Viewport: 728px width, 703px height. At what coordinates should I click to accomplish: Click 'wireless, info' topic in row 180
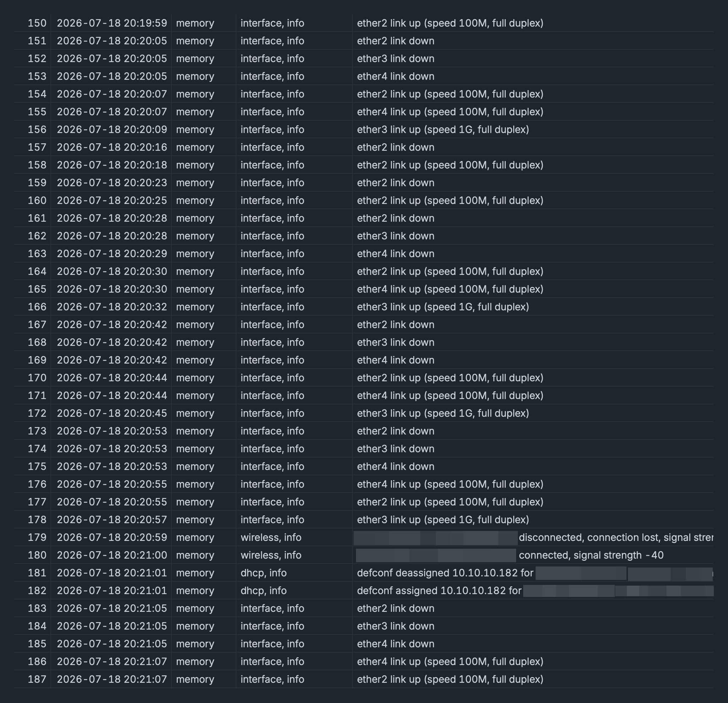click(271, 555)
